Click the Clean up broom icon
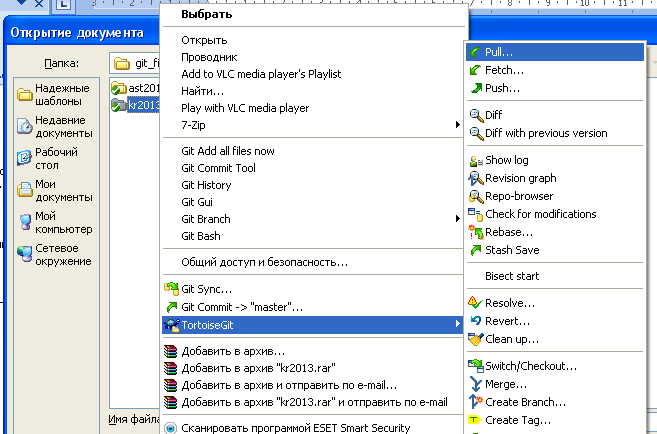Viewport: 657px width, 434px height. point(476,339)
